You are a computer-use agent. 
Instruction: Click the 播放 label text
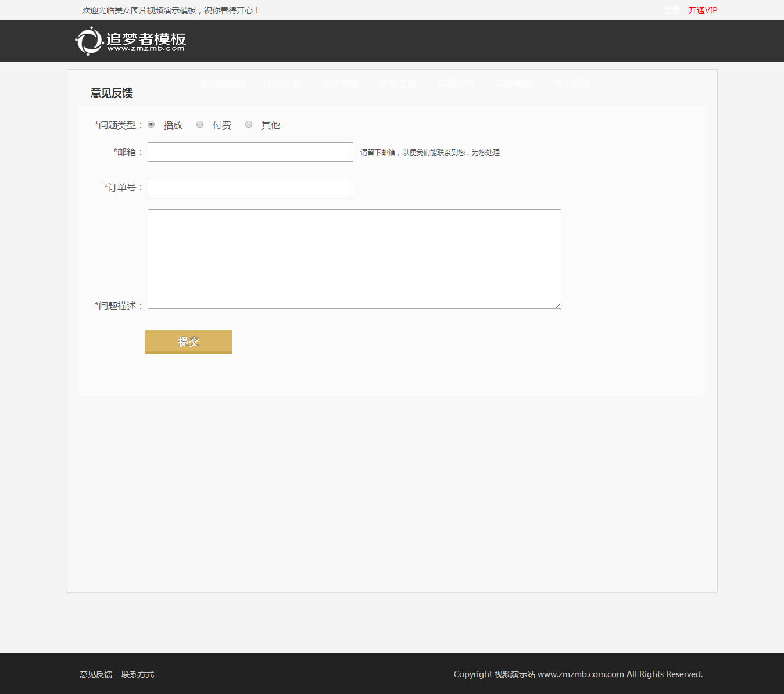coord(173,125)
